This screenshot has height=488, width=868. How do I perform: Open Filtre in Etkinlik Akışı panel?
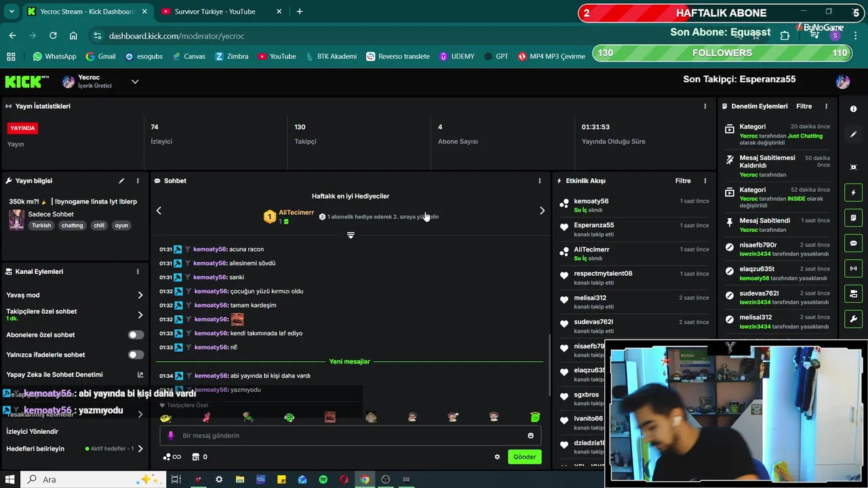tap(683, 181)
